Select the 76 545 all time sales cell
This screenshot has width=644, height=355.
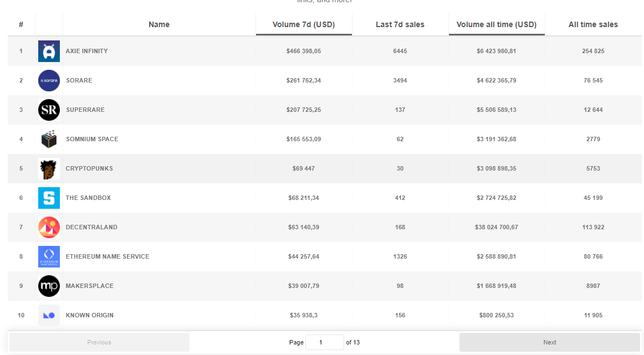point(593,80)
